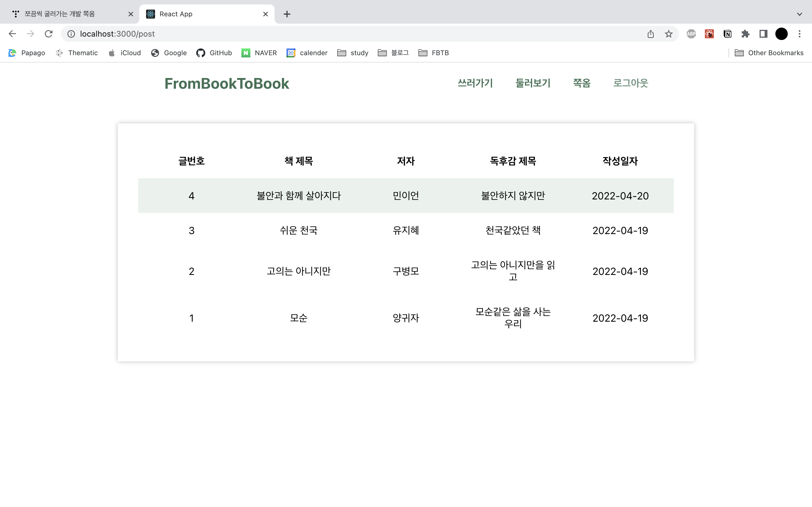Go to the 쓰러가기 navigation link
This screenshot has height=507, width=812.
coord(475,83)
